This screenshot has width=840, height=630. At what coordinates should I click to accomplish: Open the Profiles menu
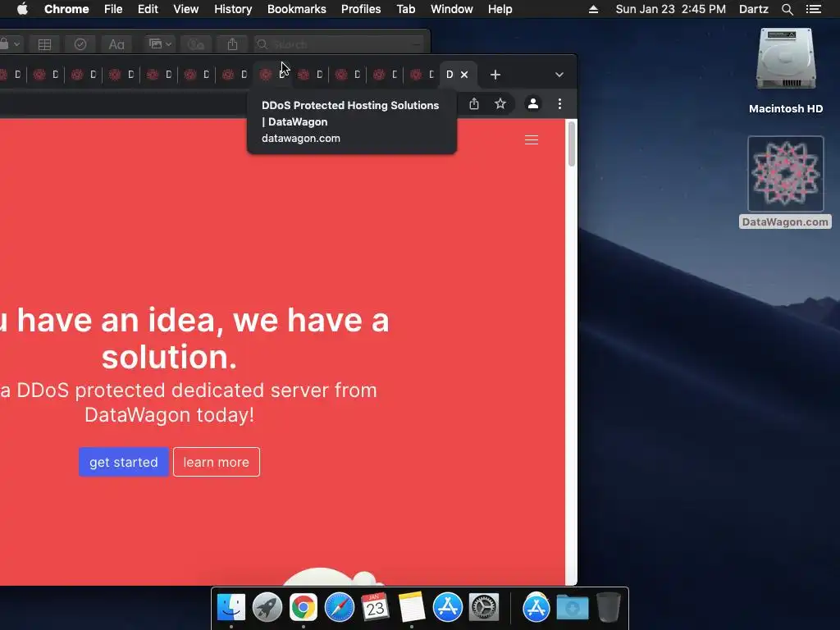(361, 9)
